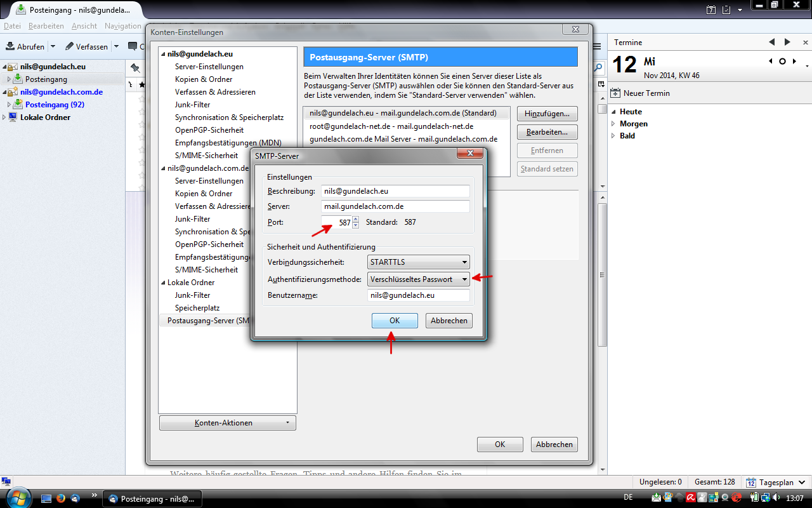Click the Abrufen get-mail toolbar icon
The height and width of the screenshot is (508, 812).
11,46
